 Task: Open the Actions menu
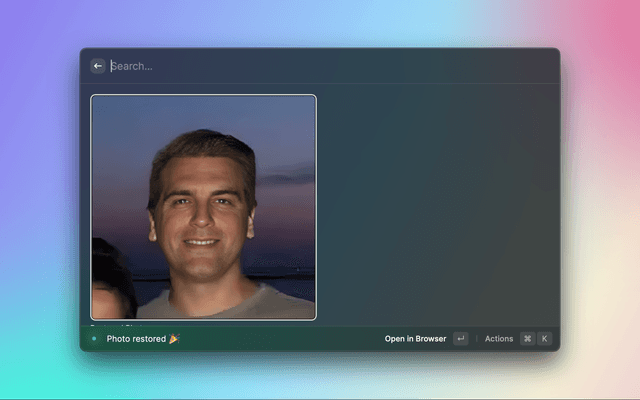[499, 339]
